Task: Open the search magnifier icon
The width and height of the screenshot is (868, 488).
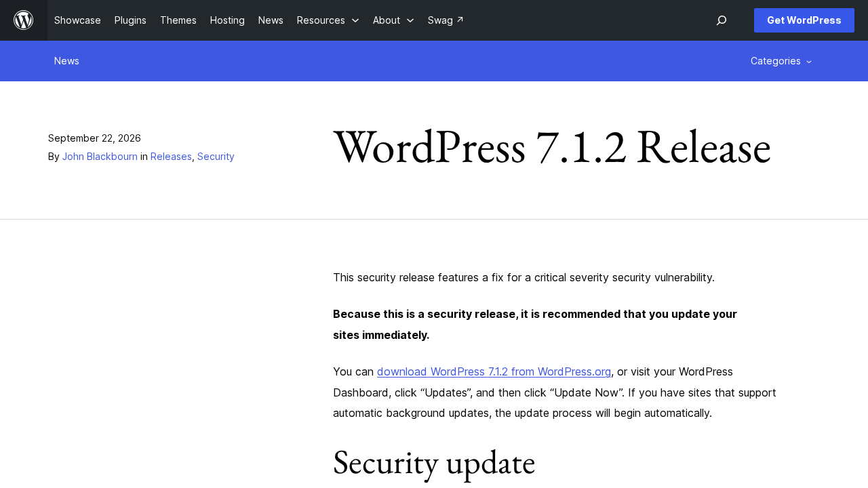Action: [722, 20]
